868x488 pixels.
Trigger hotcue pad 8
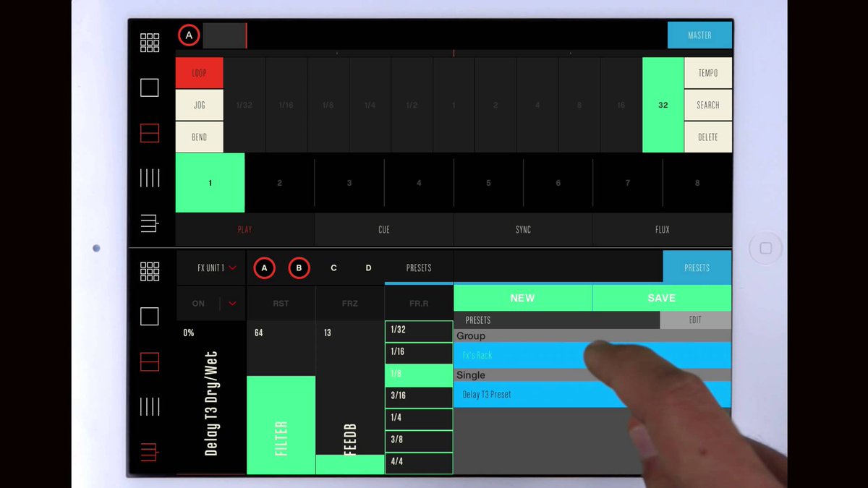pos(697,183)
